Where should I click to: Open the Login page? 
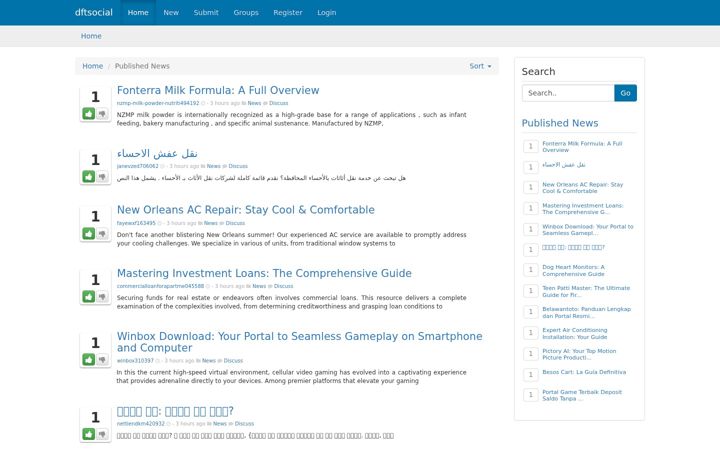[x=326, y=12]
